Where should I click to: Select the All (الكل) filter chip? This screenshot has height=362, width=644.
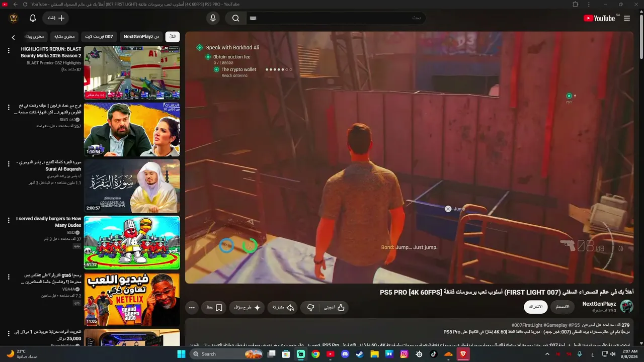click(173, 37)
